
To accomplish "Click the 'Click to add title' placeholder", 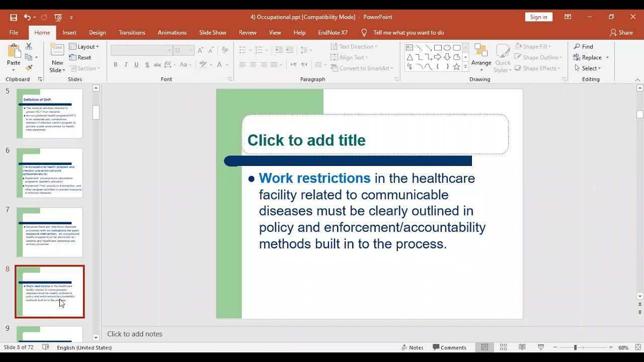I will pos(375,134).
